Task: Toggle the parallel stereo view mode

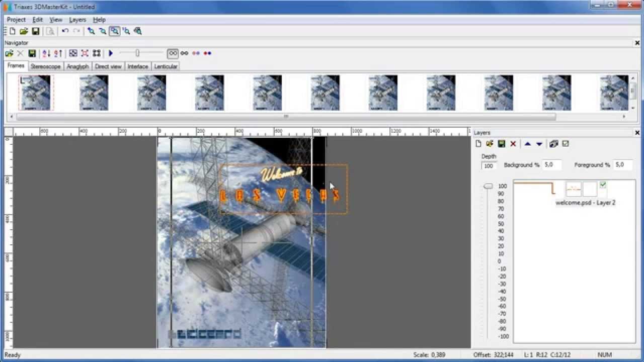Action: coord(173,53)
